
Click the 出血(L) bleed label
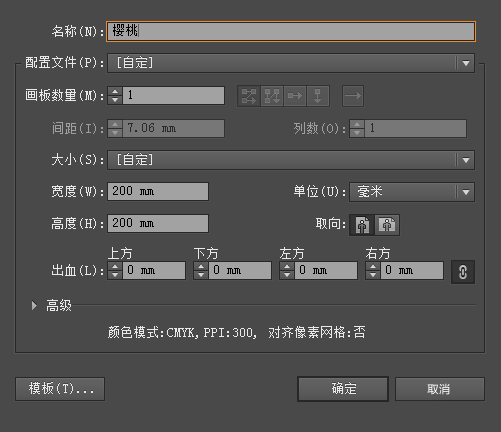tap(77, 271)
